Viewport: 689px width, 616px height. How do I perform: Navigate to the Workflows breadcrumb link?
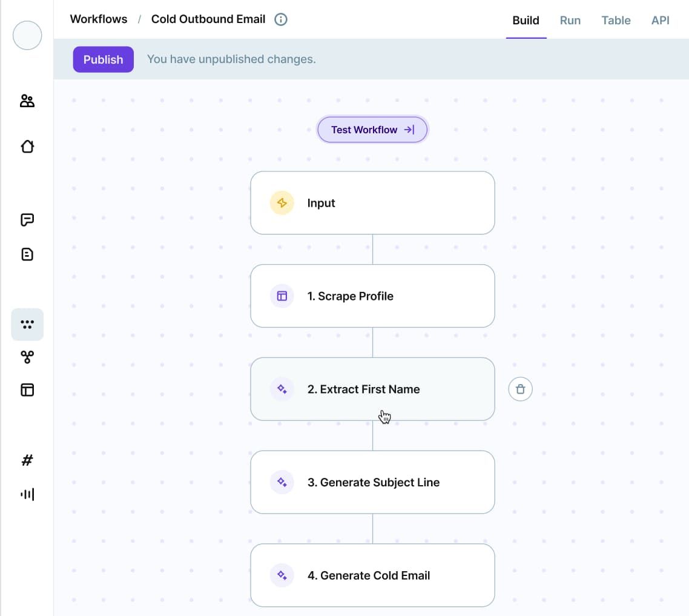pos(99,19)
